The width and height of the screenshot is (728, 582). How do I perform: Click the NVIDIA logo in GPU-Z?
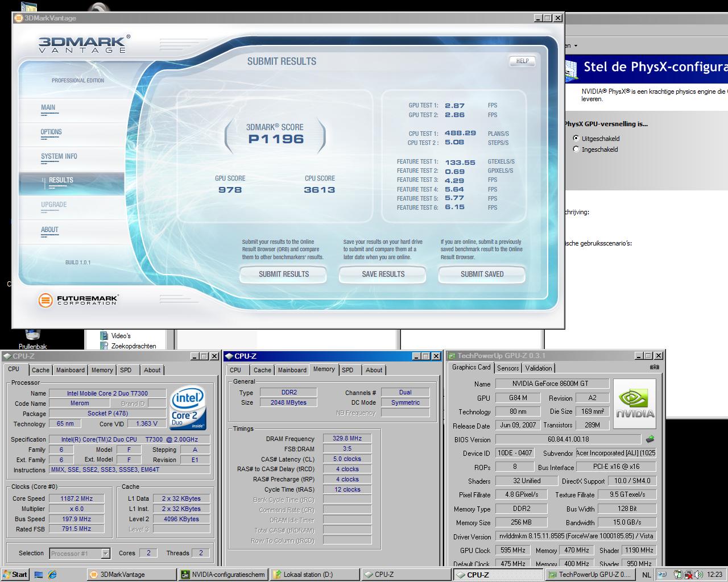coord(635,404)
